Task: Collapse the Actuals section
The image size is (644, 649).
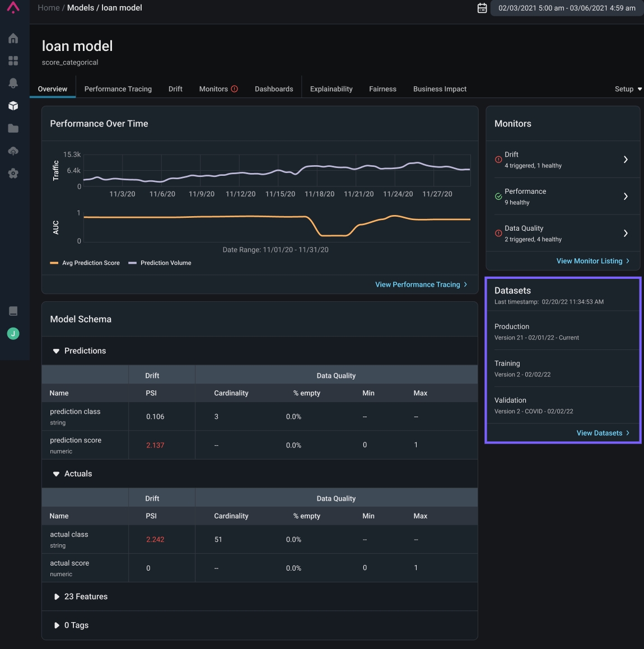Action: [56, 474]
